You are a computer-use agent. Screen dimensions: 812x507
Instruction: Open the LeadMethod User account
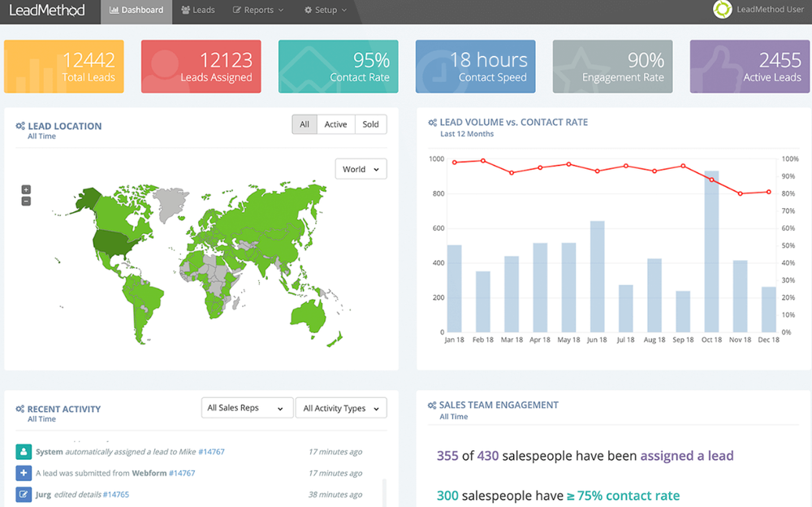point(770,9)
